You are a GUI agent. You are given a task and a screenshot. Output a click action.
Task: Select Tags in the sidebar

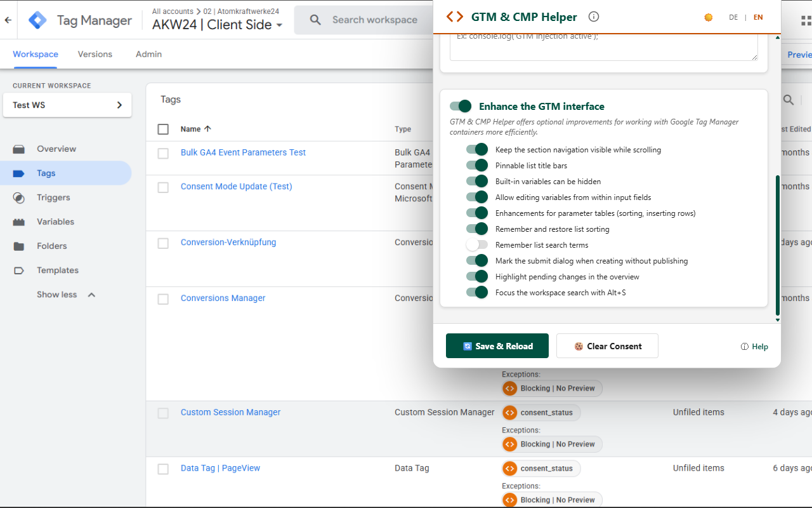click(66, 173)
